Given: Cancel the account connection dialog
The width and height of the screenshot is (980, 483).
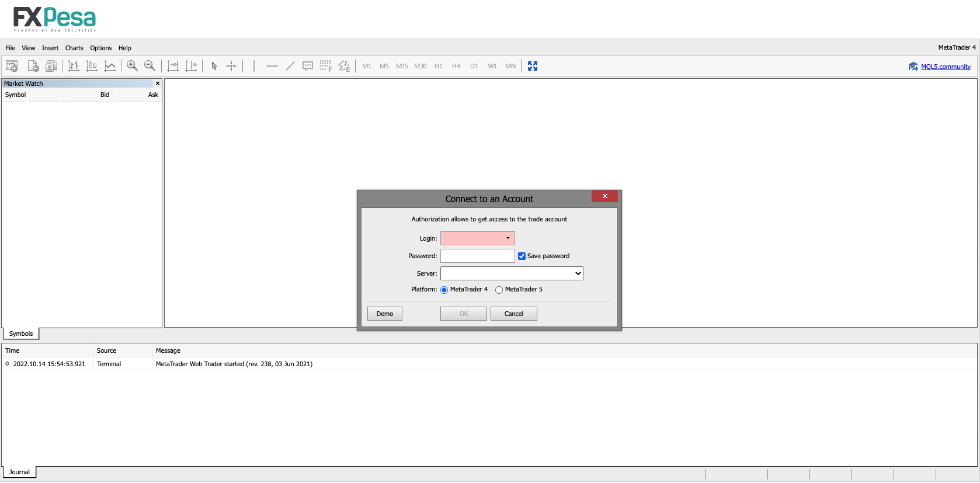Looking at the screenshot, I should point(514,314).
